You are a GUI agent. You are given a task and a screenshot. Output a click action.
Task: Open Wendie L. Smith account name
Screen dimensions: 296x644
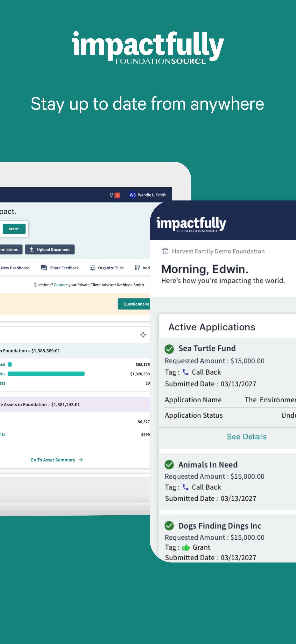point(152,195)
